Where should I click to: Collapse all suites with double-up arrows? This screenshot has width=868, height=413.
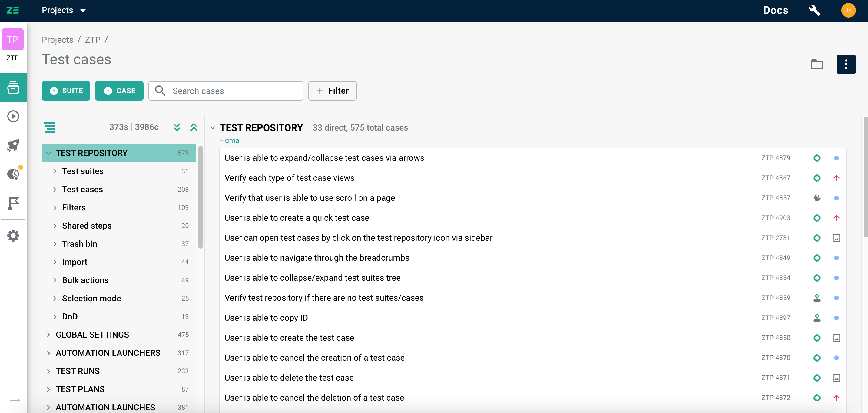tap(194, 127)
